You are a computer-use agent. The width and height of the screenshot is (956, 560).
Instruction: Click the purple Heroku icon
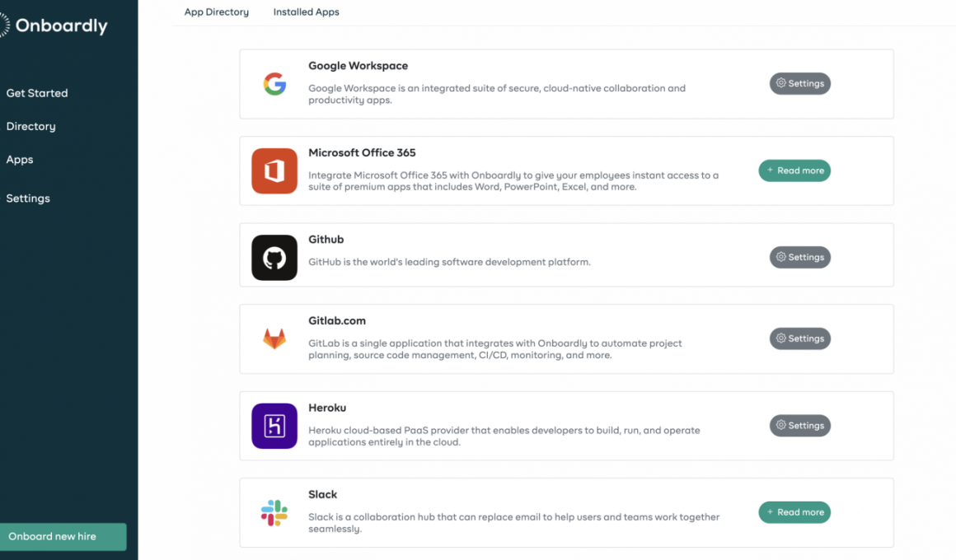(274, 426)
